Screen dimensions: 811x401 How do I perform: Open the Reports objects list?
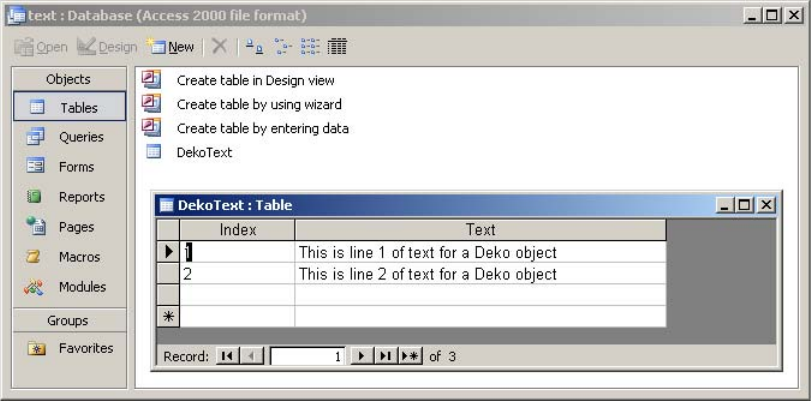point(81,197)
